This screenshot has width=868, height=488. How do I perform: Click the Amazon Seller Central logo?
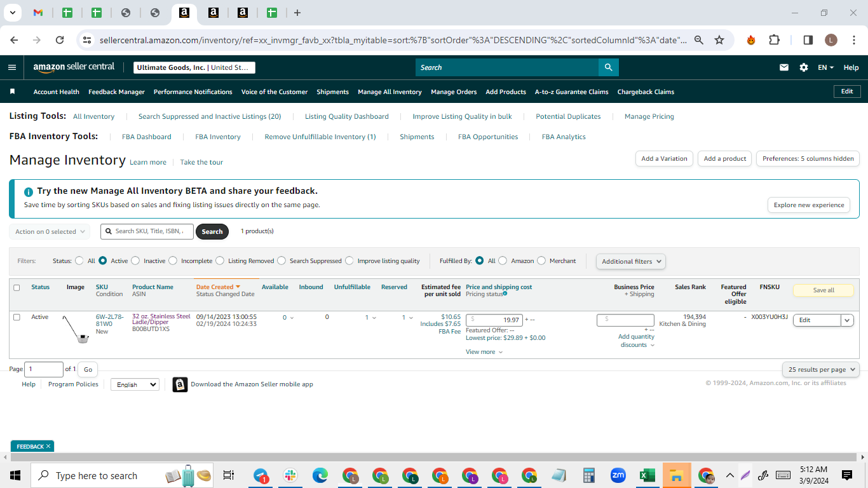[74, 67]
